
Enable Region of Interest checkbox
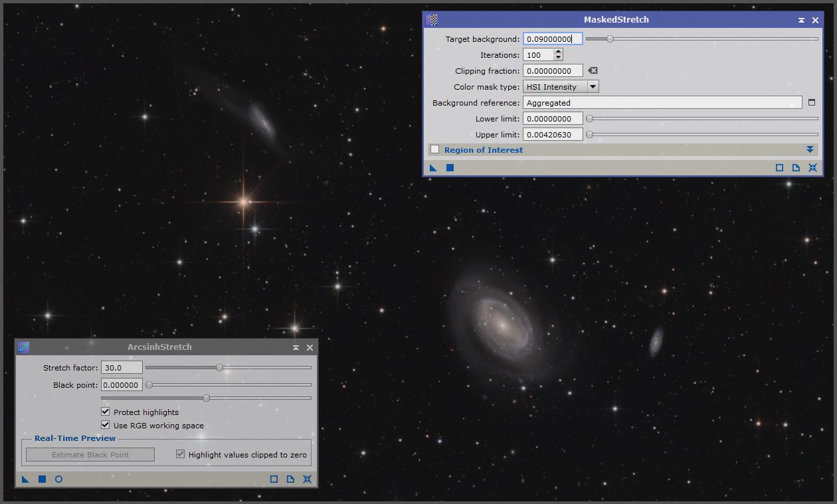(x=435, y=149)
